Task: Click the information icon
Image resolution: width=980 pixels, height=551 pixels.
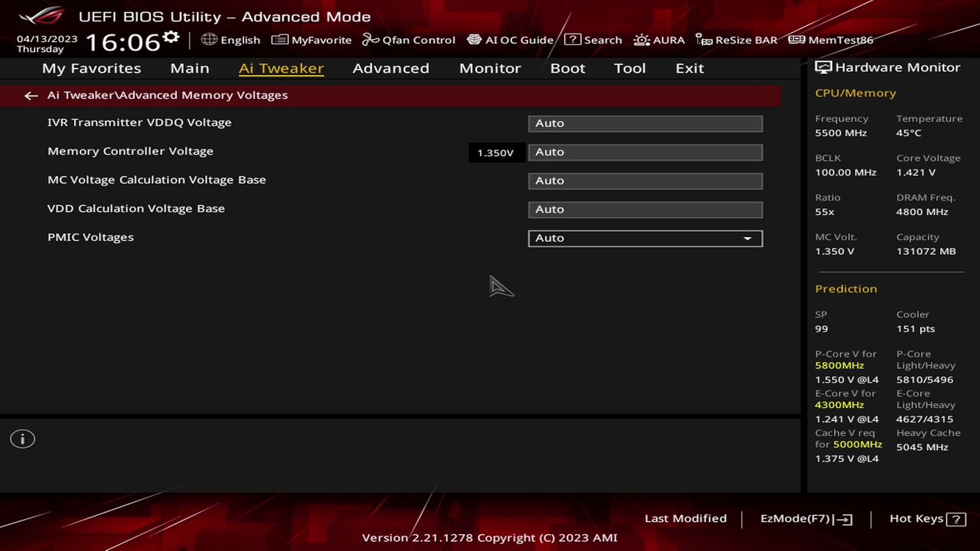Action: (22, 439)
